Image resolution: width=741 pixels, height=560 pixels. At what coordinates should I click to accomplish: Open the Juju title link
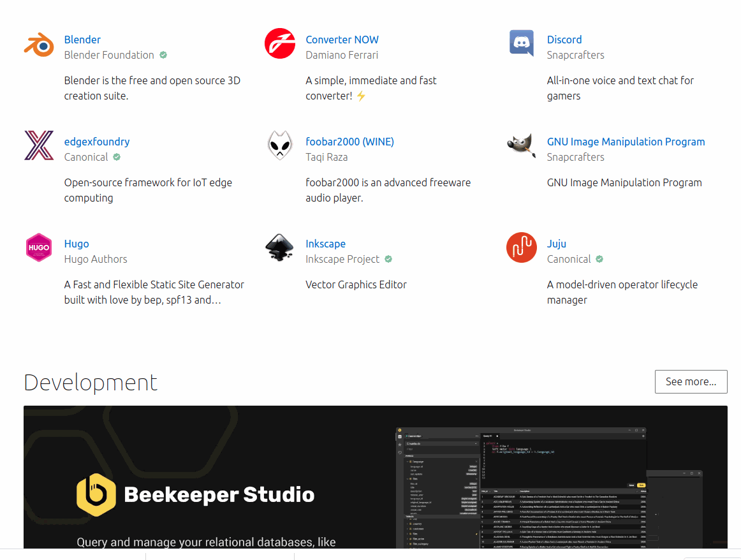pos(557,244)
